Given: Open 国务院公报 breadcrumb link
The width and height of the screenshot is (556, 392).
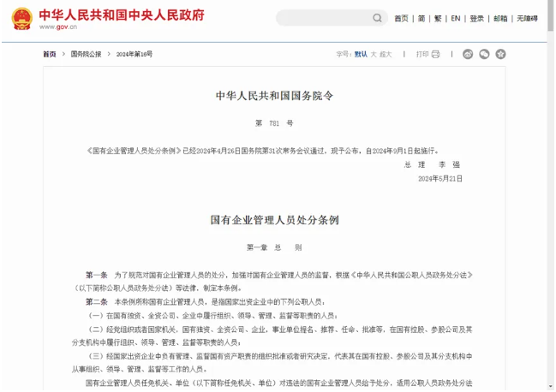Looking at the screenshot, I should 86,54.
